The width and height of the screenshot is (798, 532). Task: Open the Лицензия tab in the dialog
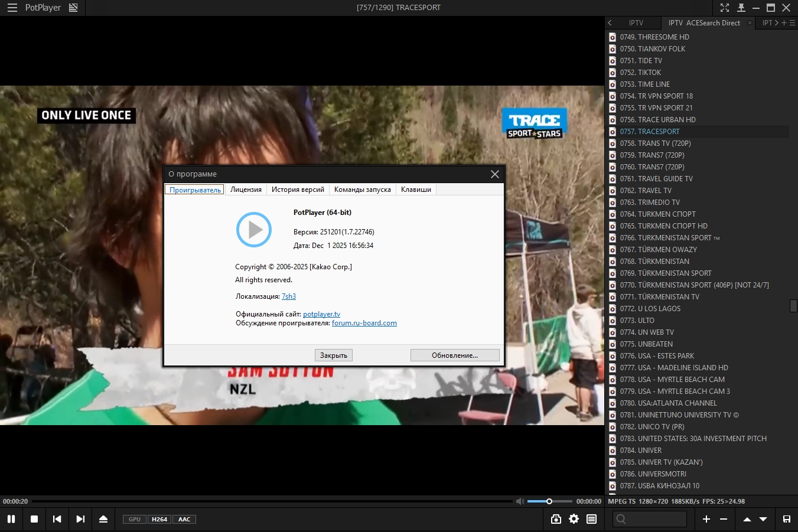(x=246, y=190)
